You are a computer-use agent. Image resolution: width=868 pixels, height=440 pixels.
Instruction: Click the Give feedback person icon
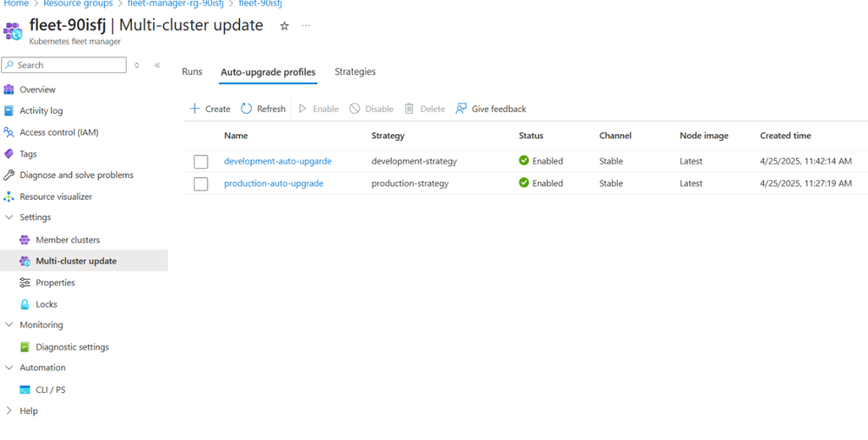coord(461,109)
